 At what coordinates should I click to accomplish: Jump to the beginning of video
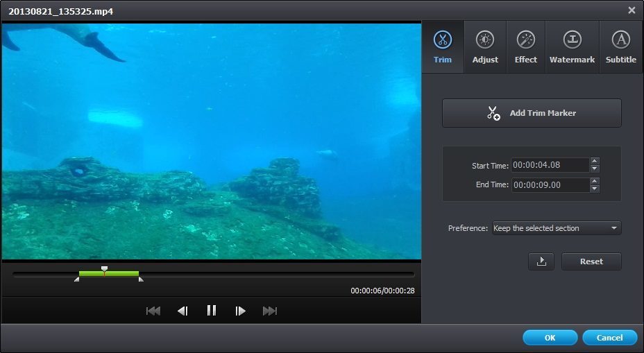153,311
